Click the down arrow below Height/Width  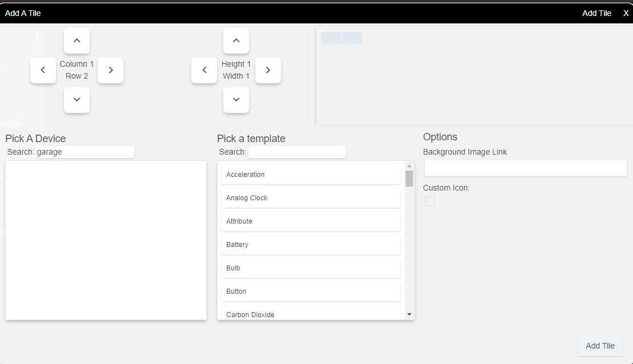click(x=236, y=100)
